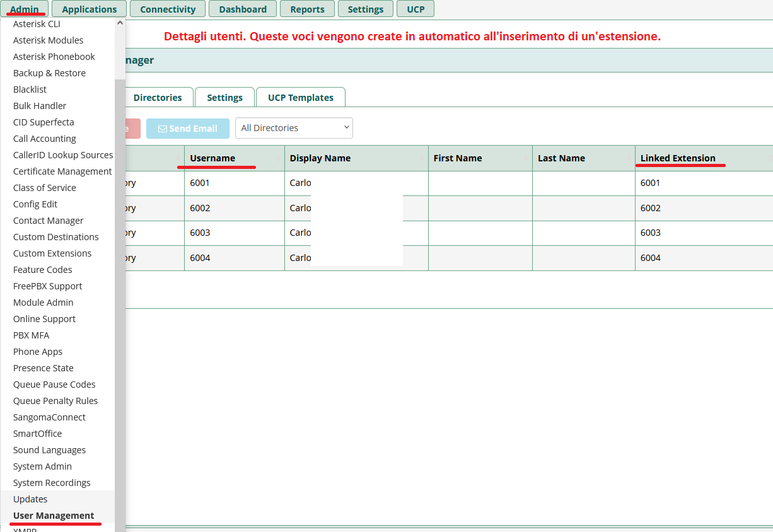Click linked extension 6002 cell
This screenshot has width=773, height=532.
point(704,209)
